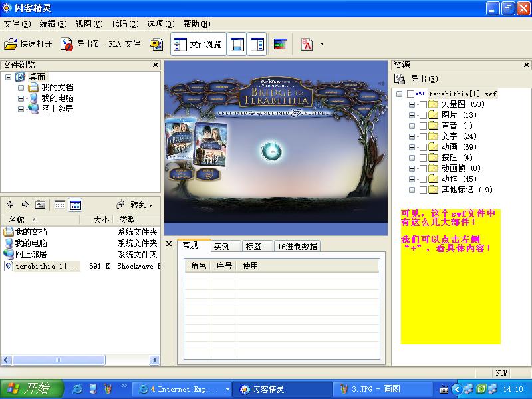532x399 pixels.
Task: Open the File menu
Action: tap(17, 24)
